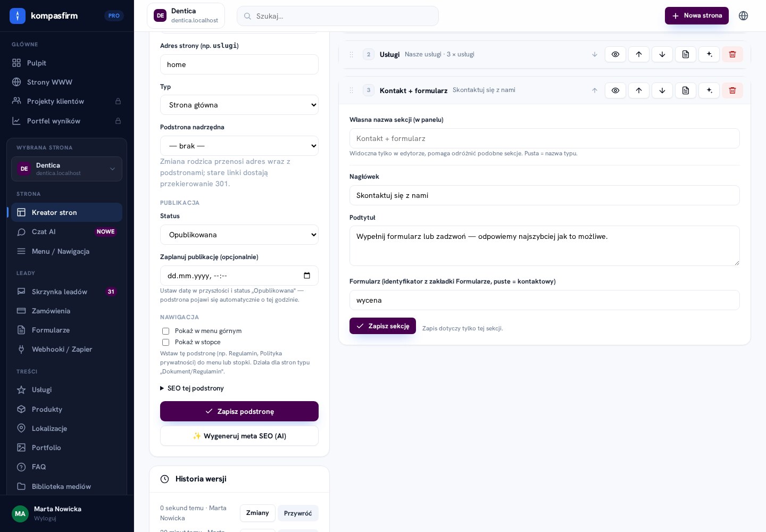Screen dimensions: 766x532
Task: Enable Pokaż w stopce checkbox
Action: pyautogui.click(x=165, y=342)
